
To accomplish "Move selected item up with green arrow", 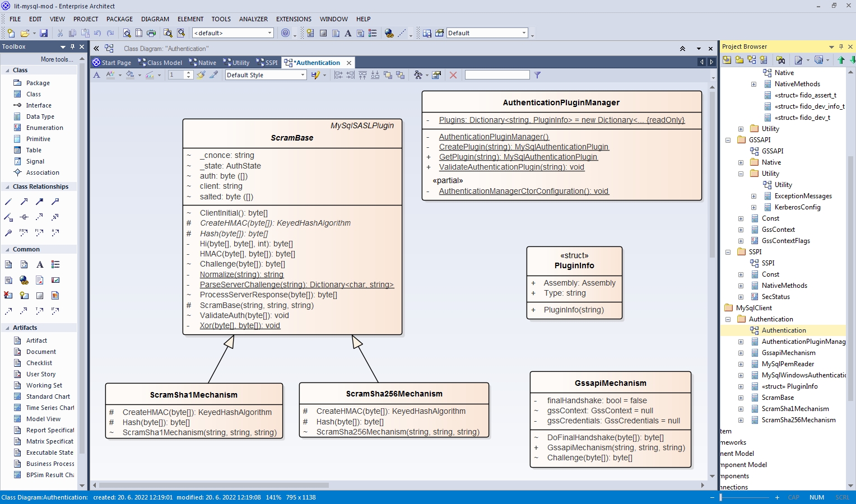I will coord(841,60).
